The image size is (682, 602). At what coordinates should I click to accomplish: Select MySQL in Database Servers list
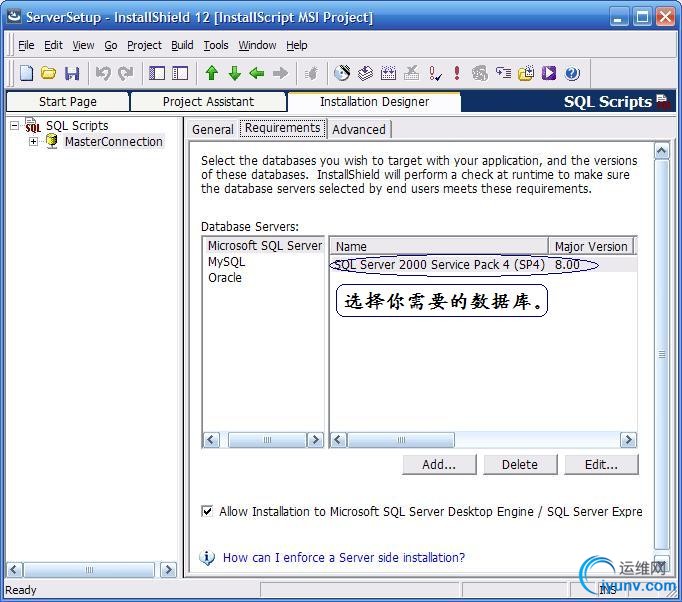(226, 261)
